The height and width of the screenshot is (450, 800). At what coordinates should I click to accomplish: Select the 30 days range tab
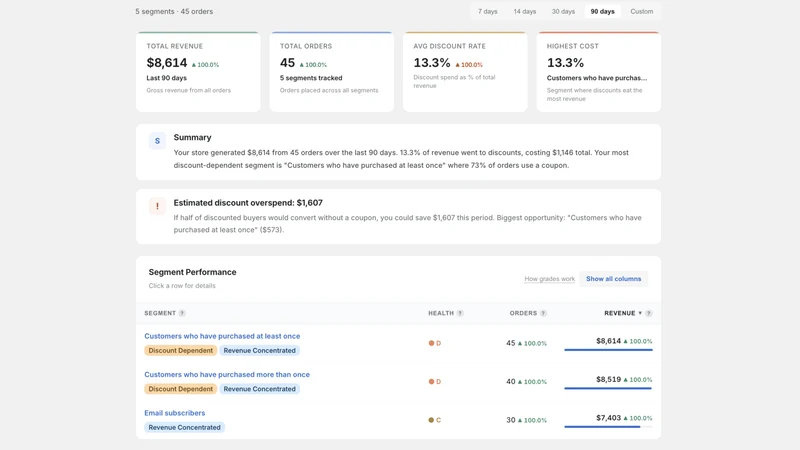click(x=563, y=11)
